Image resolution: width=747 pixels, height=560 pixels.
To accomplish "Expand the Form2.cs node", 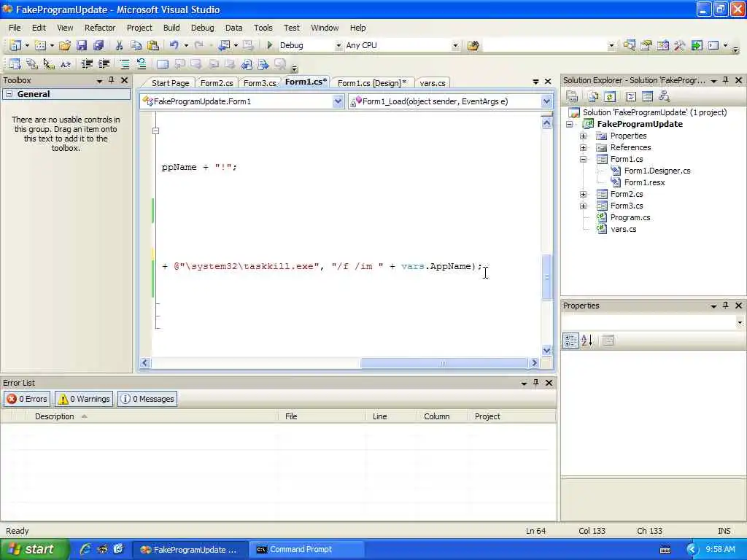I will (x=583, y=194).
